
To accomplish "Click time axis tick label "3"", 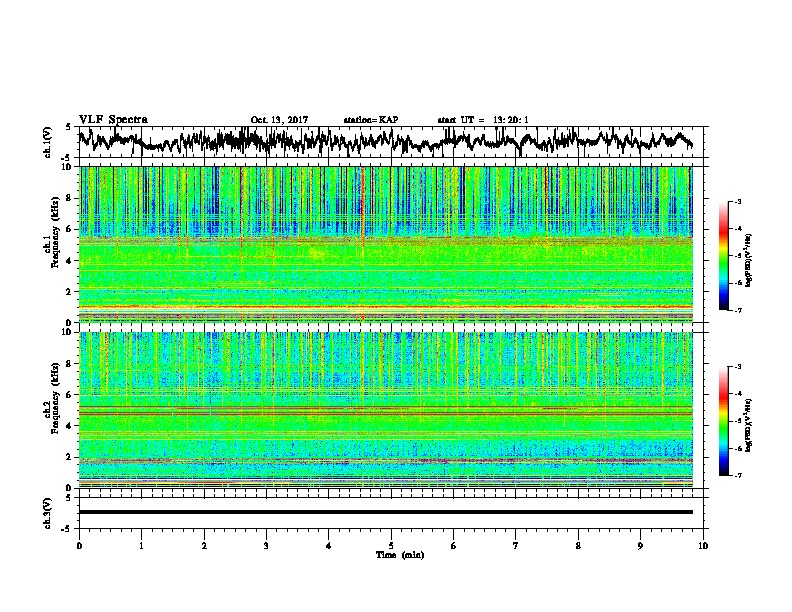I will (266, 546).
